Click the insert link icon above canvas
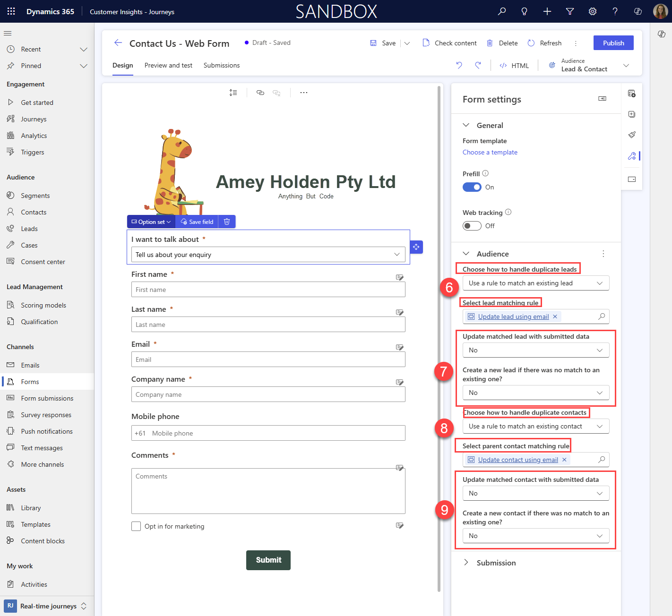672x616 pixels. coord(260,93)
